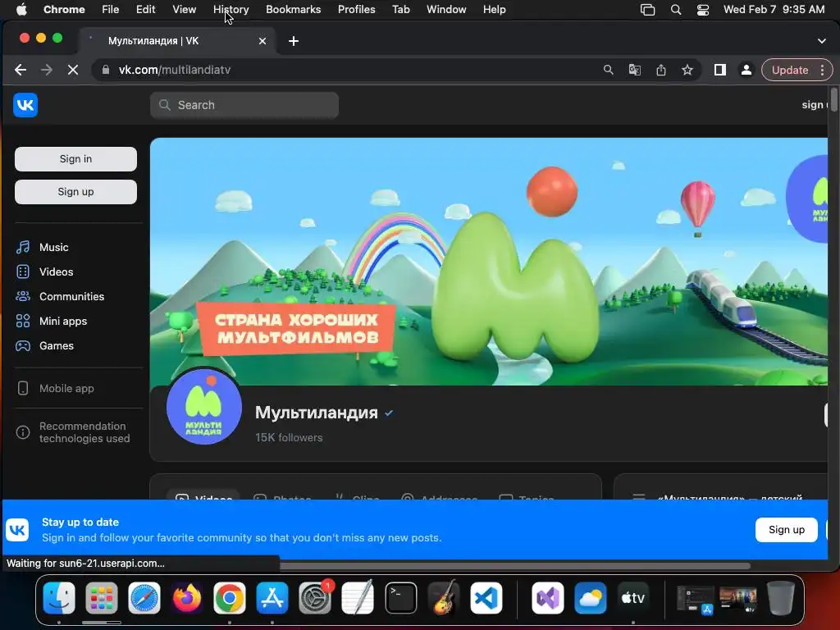Open the Profiles menu
The width and height of the screenshot is (840, 630).
(x=356, y=9)
